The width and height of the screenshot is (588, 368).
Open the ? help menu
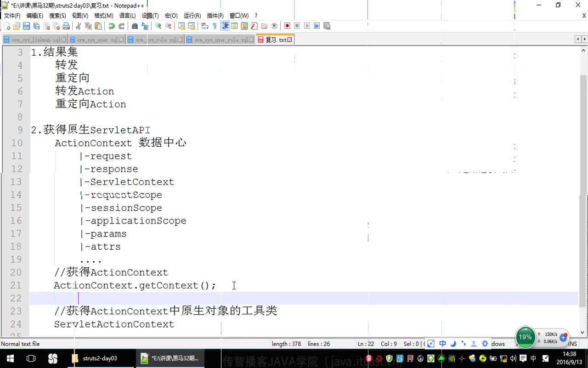click(256, 16)
